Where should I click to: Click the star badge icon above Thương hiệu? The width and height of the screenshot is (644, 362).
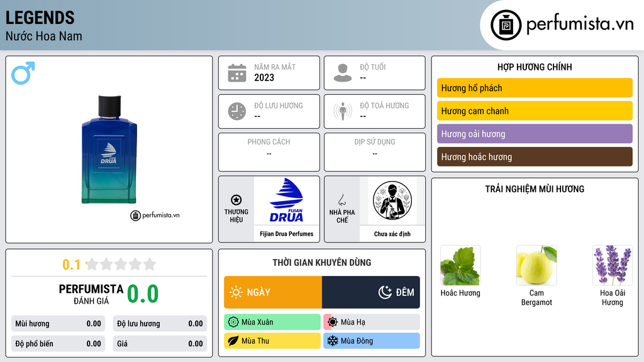(x=236, y=200)
